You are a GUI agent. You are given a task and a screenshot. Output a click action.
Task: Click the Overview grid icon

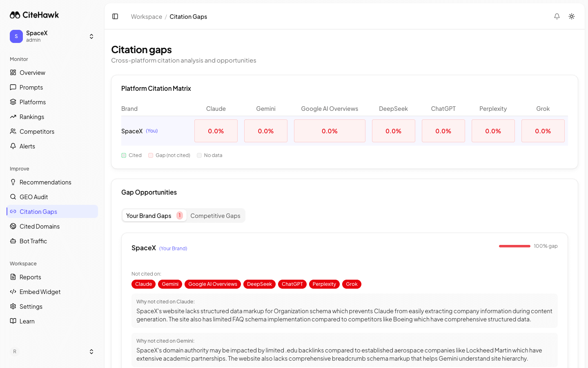point(13,72)
